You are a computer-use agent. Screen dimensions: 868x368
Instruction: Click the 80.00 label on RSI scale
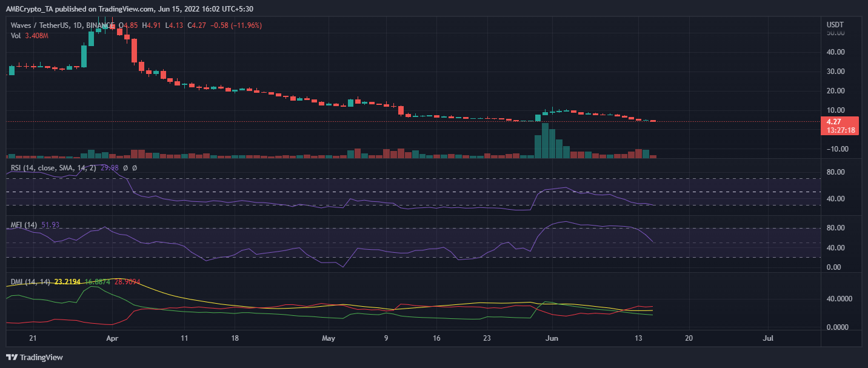pyautogui.click(x=835, y=172)
